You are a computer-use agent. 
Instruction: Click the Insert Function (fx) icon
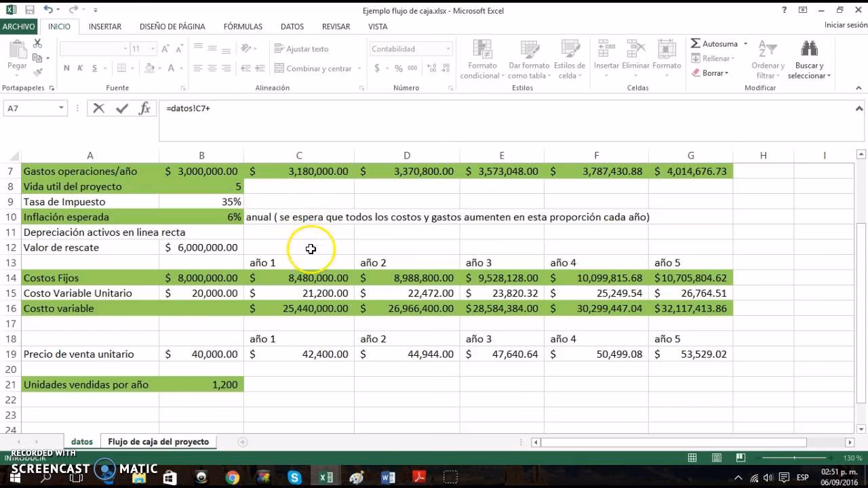point(145,108)
